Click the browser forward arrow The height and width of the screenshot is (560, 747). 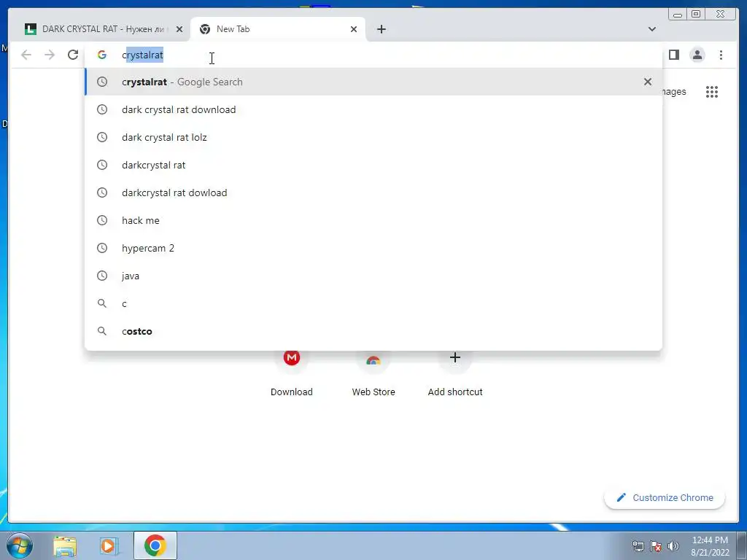point(50,55)
